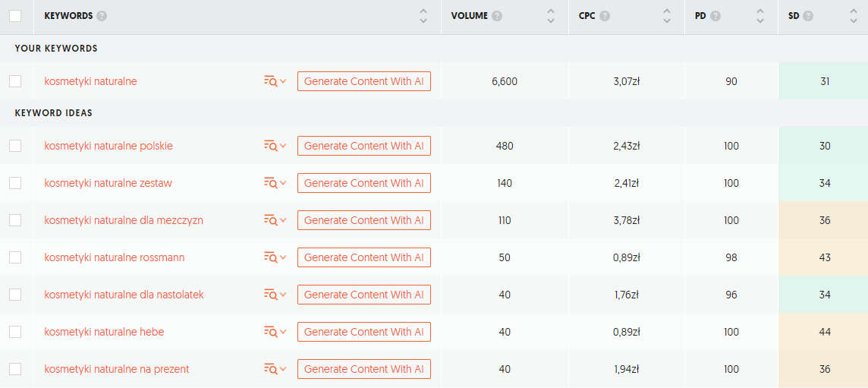Generate AI content for na prezent keyword
868x388 pixels.
click(x=364, y=369)
